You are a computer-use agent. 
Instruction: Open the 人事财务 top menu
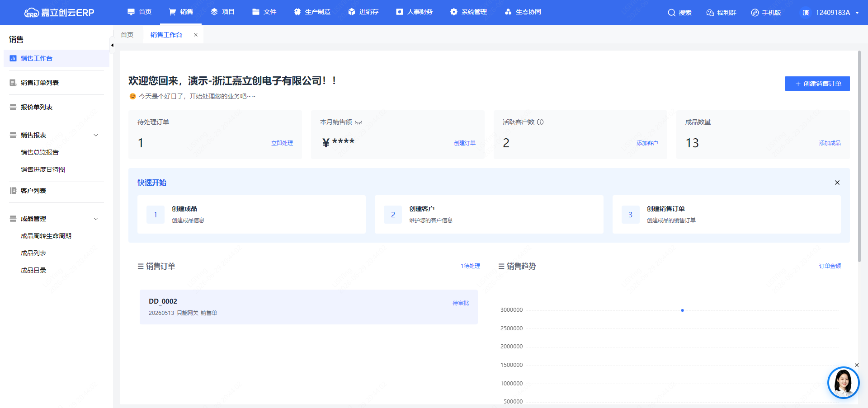tap(415, 12)
